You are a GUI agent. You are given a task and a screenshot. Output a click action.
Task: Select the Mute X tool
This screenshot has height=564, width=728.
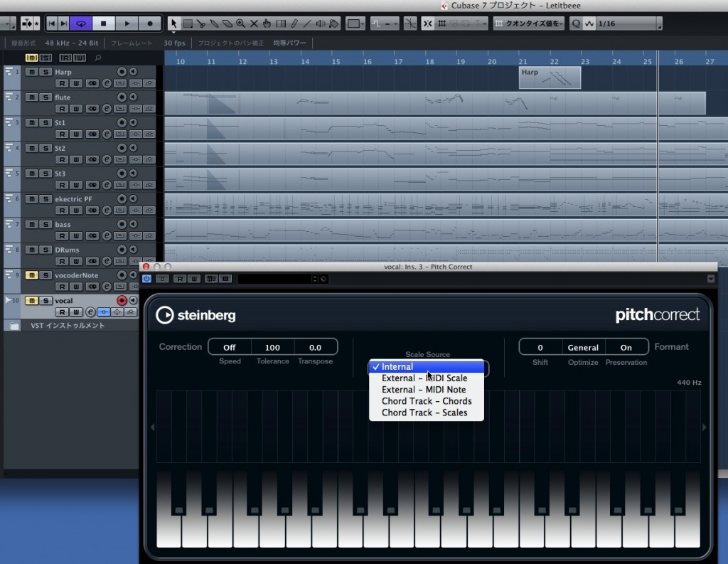(x=254, y=23)
